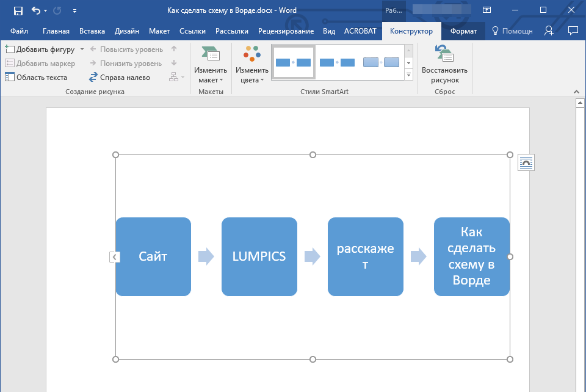The image size is (586, 392).
Task: Expand the Добавить фигуру dropdown arrow
Action: (x=82, y=49)
